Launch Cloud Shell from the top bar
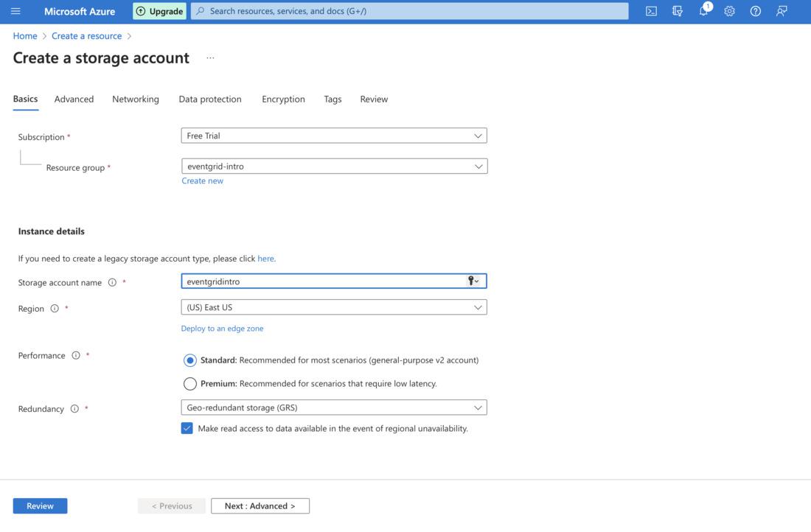 [x=651, y=11]
